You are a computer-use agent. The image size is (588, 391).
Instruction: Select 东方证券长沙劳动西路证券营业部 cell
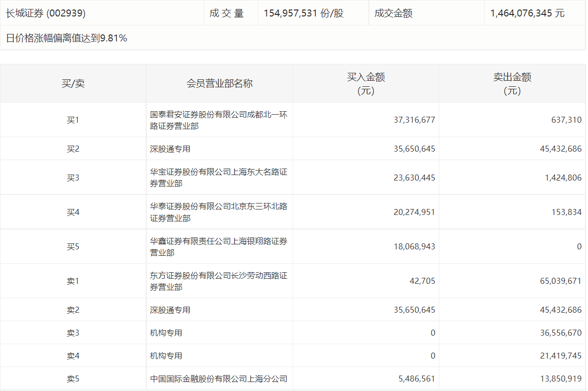pyautogui.click(x=219, y=281)
